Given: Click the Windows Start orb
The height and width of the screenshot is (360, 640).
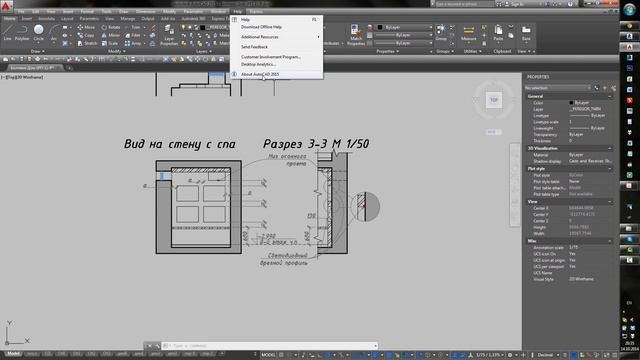Looking at the screenshot, I should click(629, 9).
